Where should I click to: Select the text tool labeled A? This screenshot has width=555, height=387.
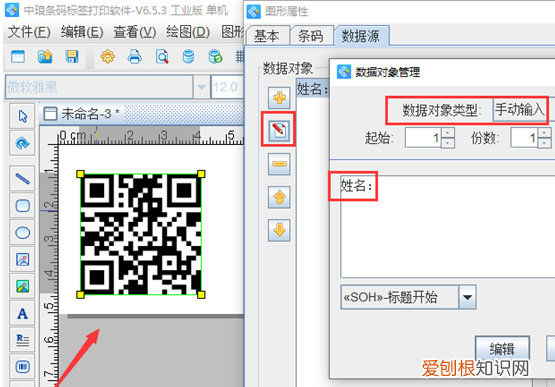22,313
